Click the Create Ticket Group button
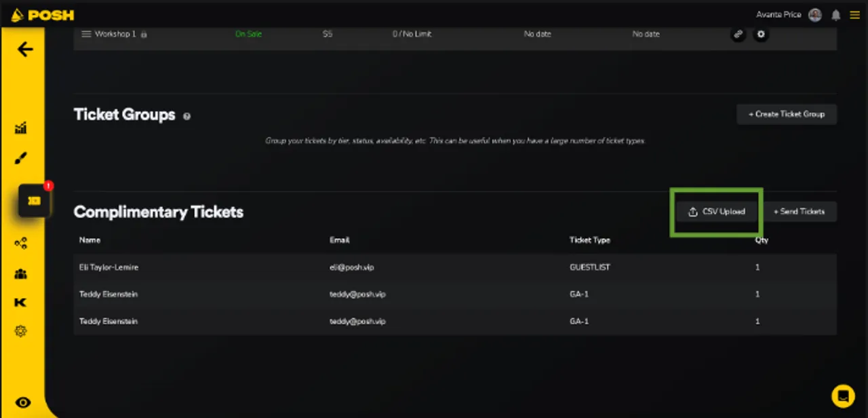 [786, 114]
